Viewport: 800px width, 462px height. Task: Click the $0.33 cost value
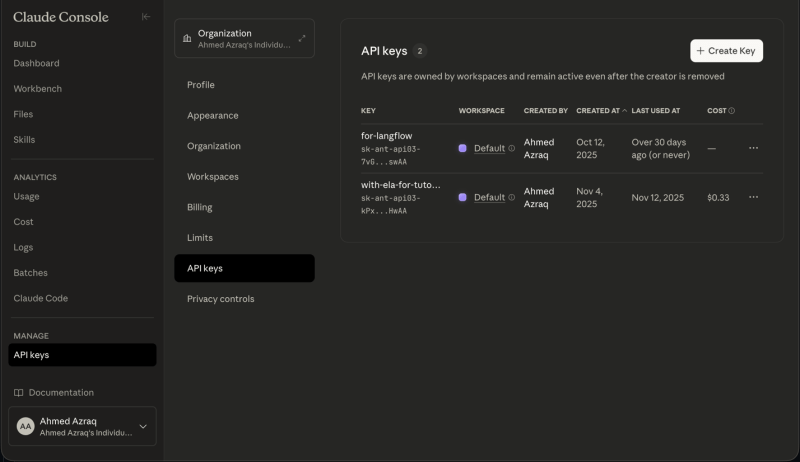tap(718, 197)
